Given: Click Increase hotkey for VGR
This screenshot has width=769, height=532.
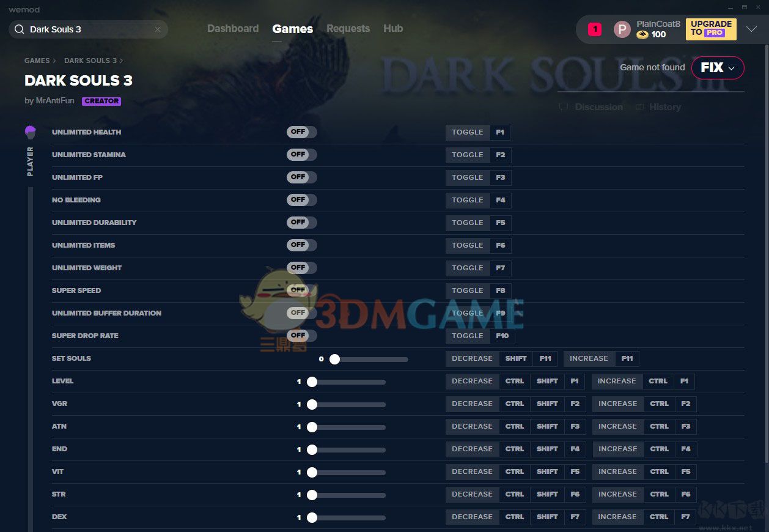Looking at the screenshot, I should click(617, 404).
